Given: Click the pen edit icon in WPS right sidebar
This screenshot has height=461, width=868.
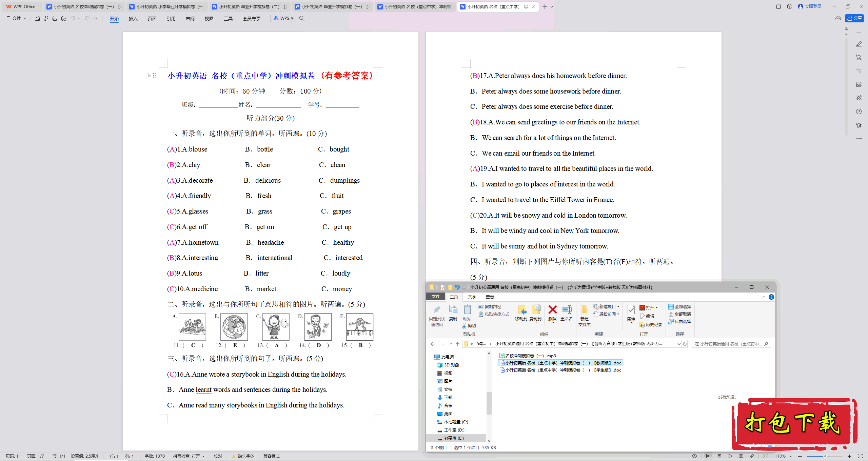Looking at the screenshot, I should [x=859, y=44].
